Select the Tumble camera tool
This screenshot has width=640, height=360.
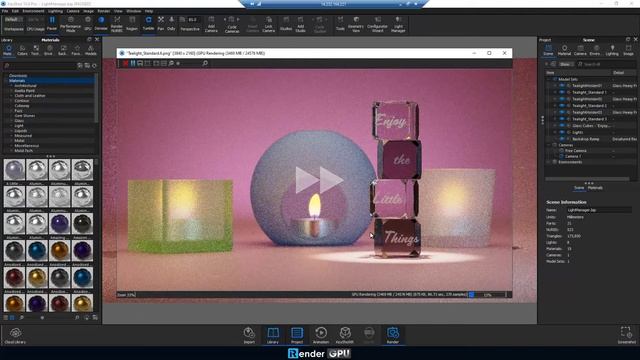coord(149,23)
